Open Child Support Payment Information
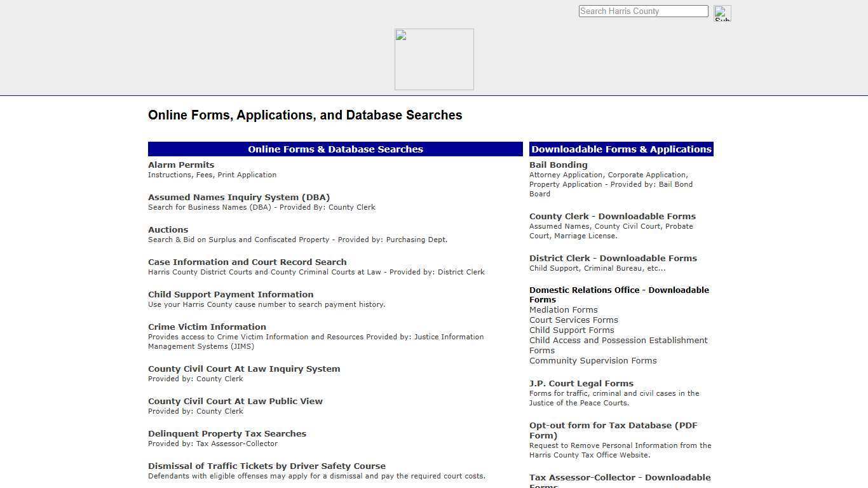 [x=231, y=294]
